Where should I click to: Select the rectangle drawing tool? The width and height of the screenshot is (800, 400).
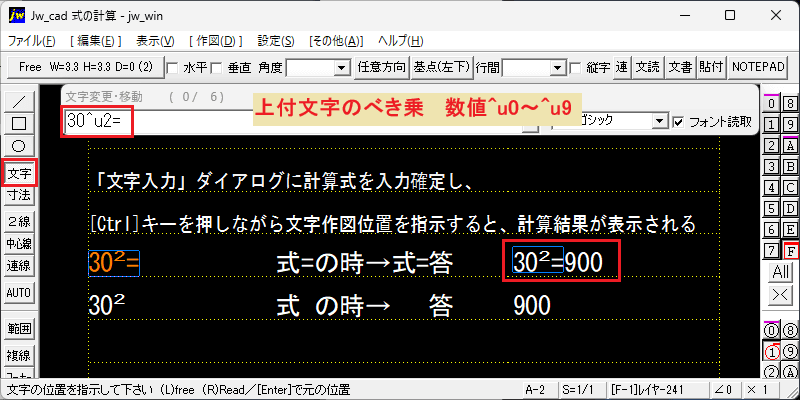coord(19,123)
